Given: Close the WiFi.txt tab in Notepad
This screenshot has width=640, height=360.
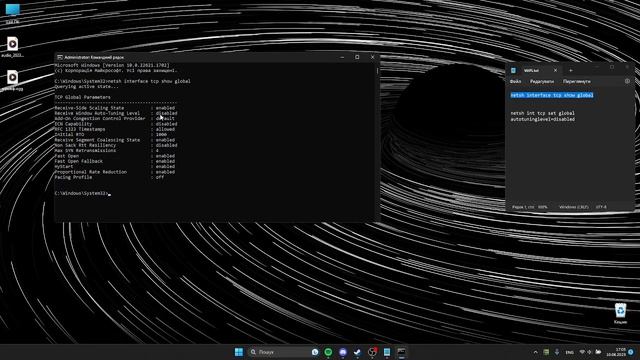Looking at the screenshot, I should tap(555, 70).
